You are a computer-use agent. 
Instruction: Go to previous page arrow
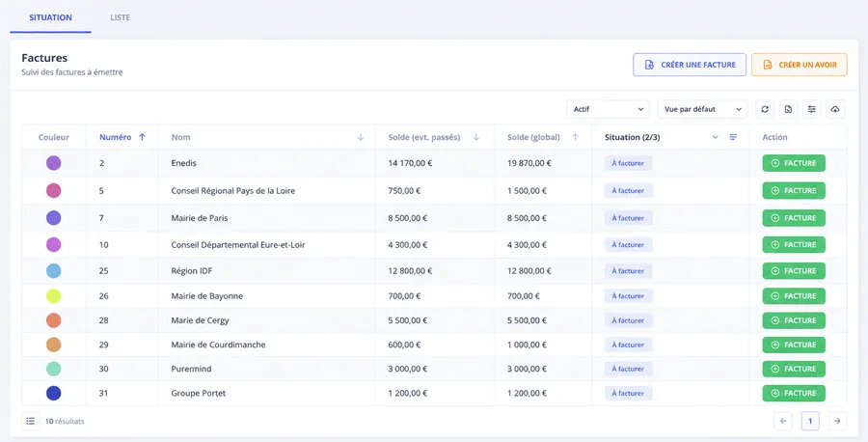coord(783,422)
